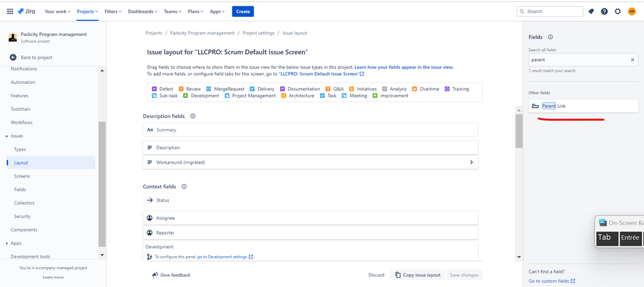The image size is (644, 287).
Task: Open the settings gear icon
Action: (618, 12)
